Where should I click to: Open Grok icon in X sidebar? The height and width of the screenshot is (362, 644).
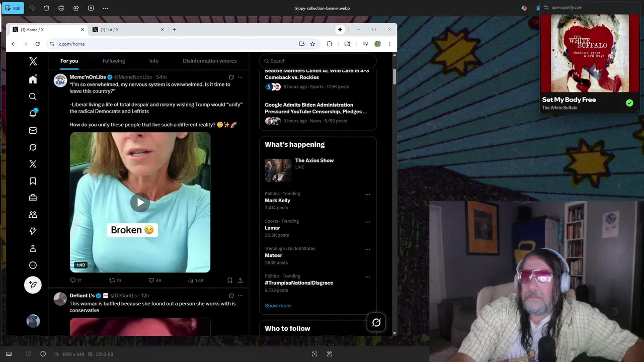(33, 147)
